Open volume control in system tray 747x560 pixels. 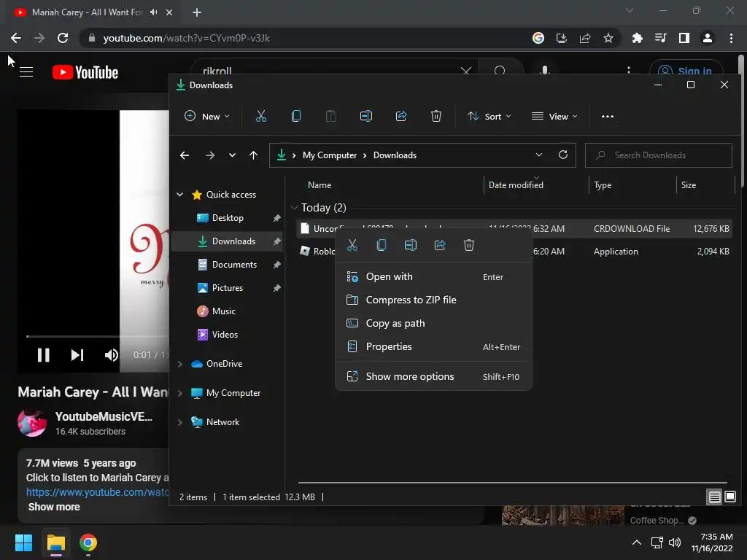[675, 542]
